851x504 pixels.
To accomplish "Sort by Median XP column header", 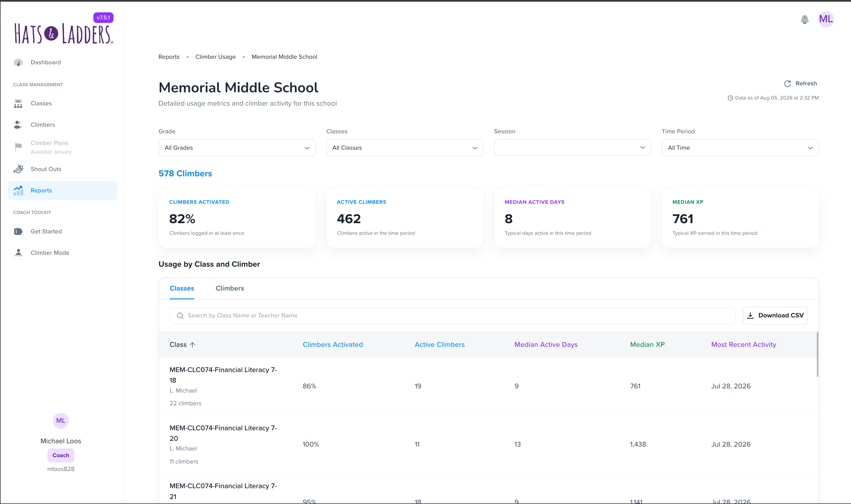I will click(x=647, y=345).
